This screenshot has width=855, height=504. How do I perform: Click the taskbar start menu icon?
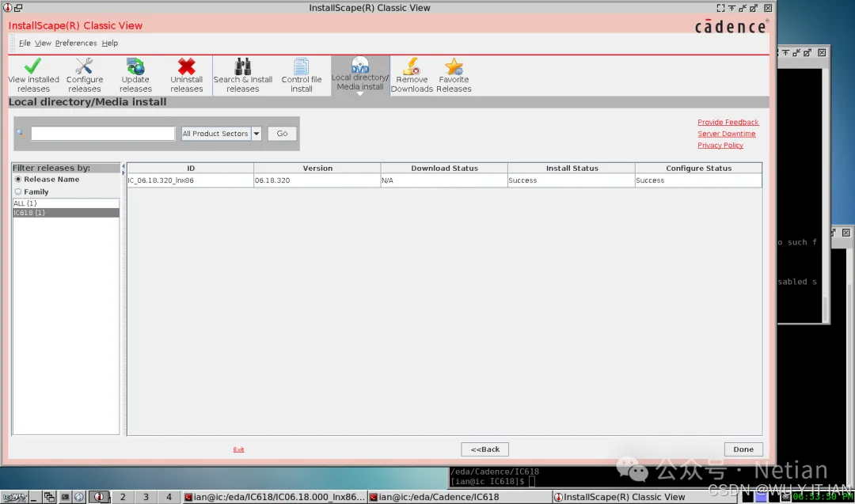[x=14, y=497]
